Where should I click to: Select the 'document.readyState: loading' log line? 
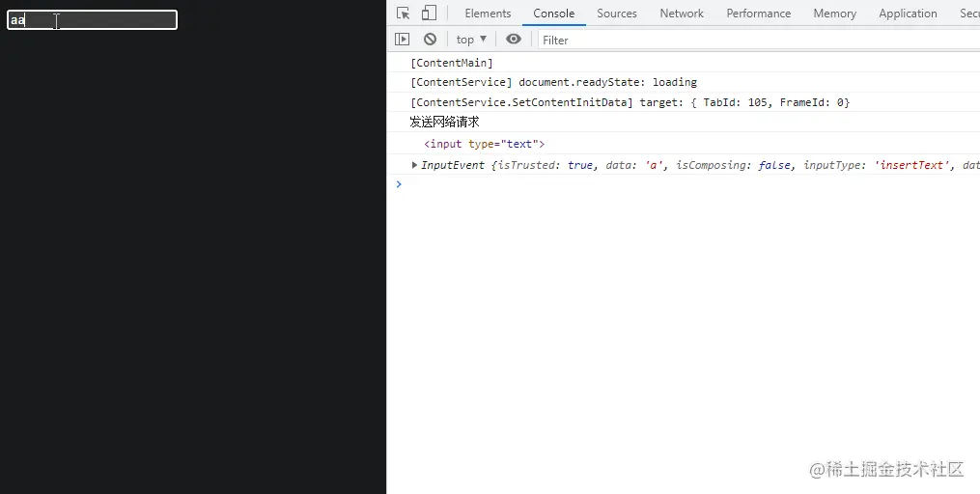(554, 82)
